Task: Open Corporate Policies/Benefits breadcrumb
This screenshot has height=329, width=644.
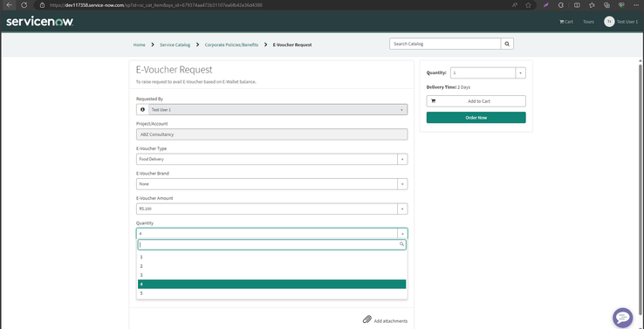Action: click(231, 45)
